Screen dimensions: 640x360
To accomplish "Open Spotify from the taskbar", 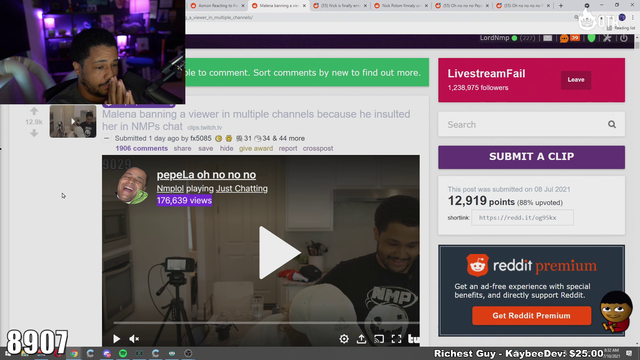I will (x=123, y=353).
